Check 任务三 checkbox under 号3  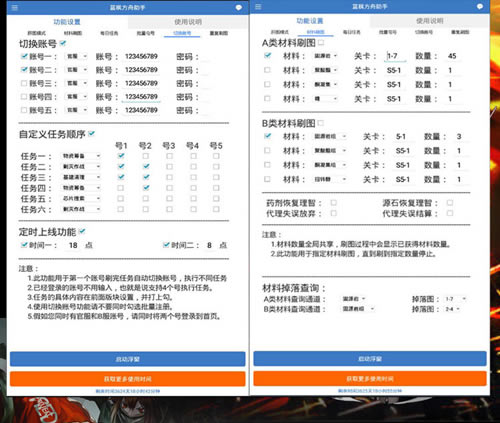click(x=169, y=177)
